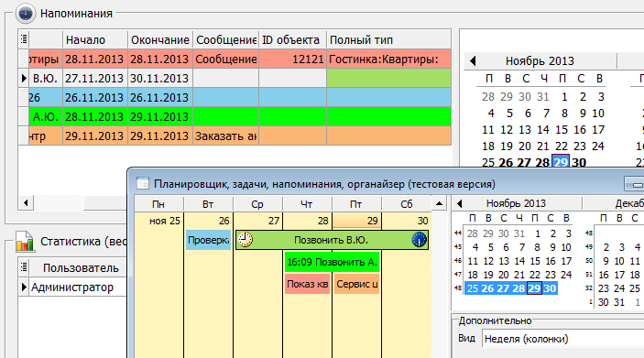Select the salmon Показ кв event
Image resolution: width=644 pixels, height=358 pixels.
(307, 284)
